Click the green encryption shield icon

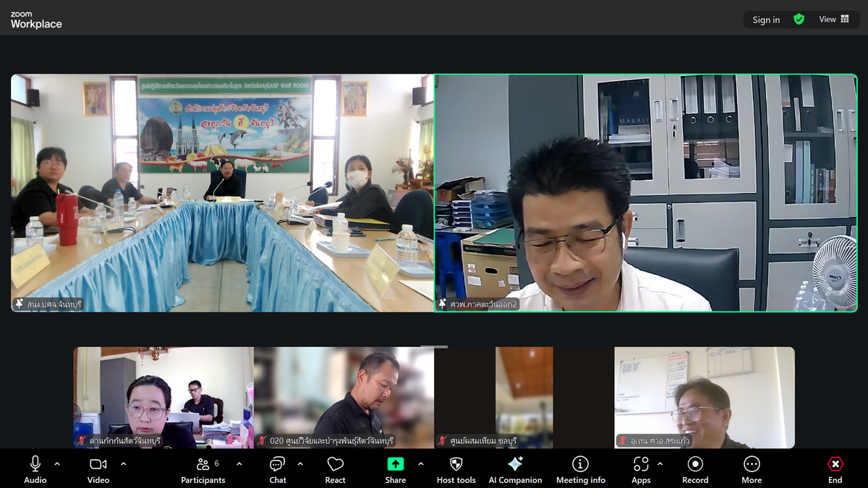click(x=799, y=20)
